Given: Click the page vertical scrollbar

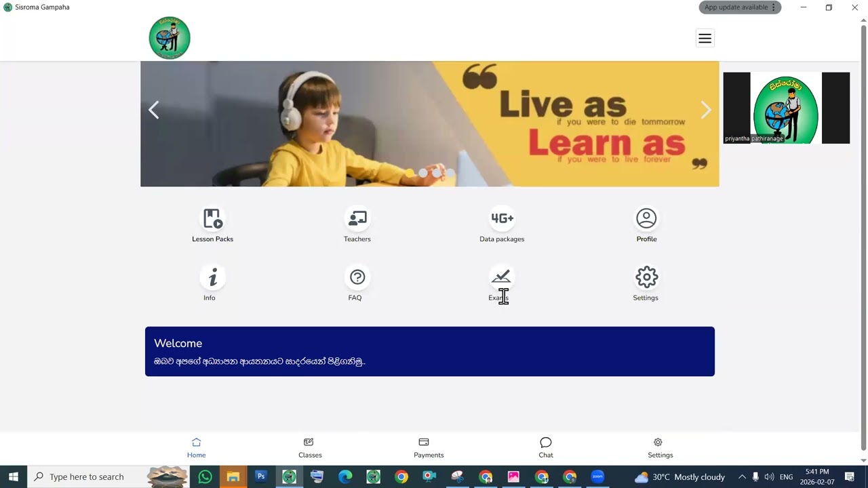Looking at the screenshot, I should (x=863, y=237).
